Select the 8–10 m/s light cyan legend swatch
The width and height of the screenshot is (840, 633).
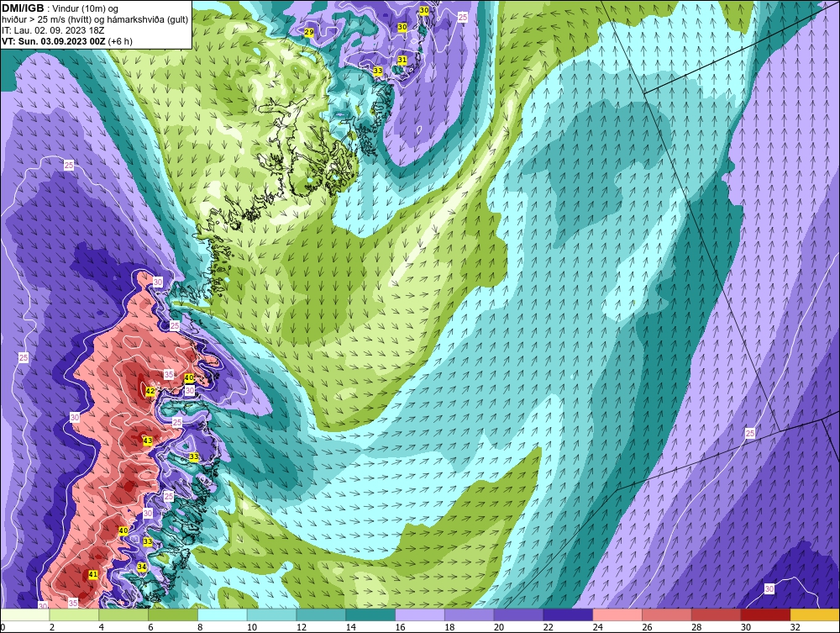(x=223, y=615)
